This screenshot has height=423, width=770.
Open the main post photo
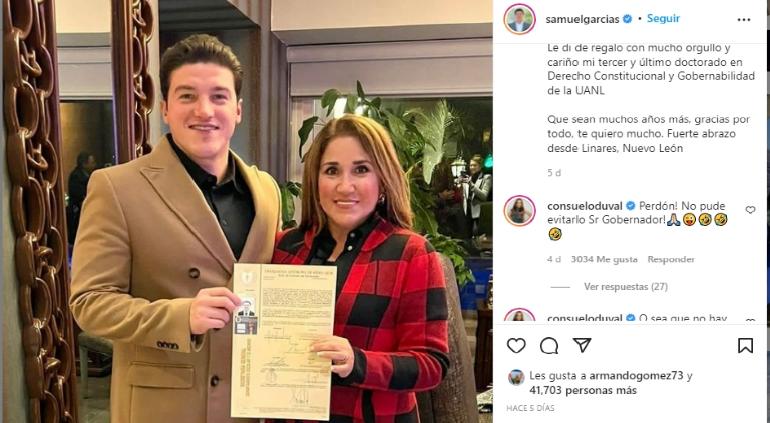click(x=247, y=211)
